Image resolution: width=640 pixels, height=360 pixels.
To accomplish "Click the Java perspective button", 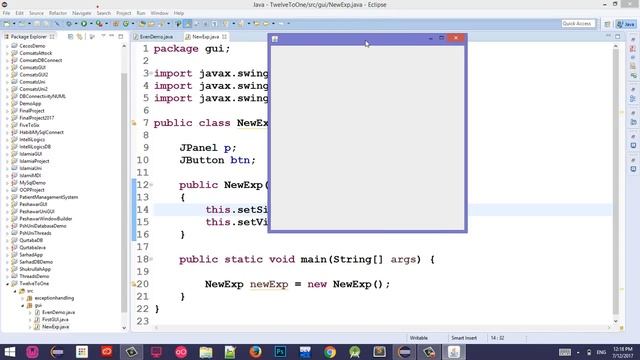I will point(626,24).
